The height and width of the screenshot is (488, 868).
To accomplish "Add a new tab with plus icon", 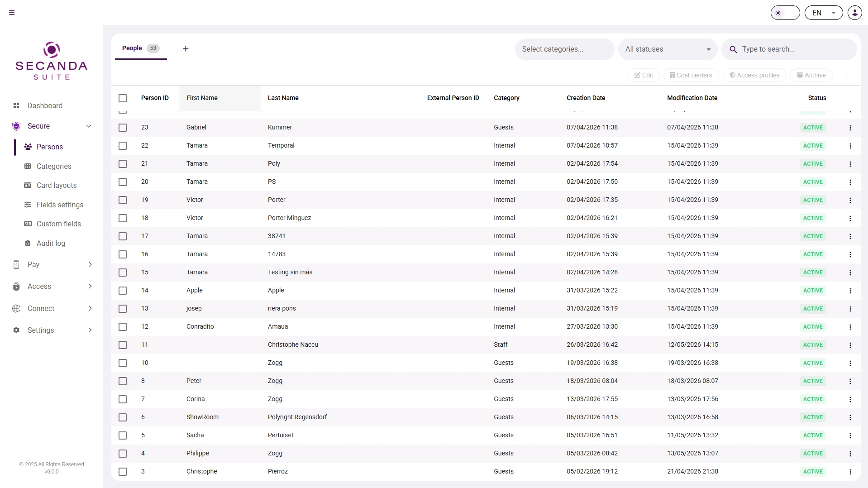I will coord(186,49).
